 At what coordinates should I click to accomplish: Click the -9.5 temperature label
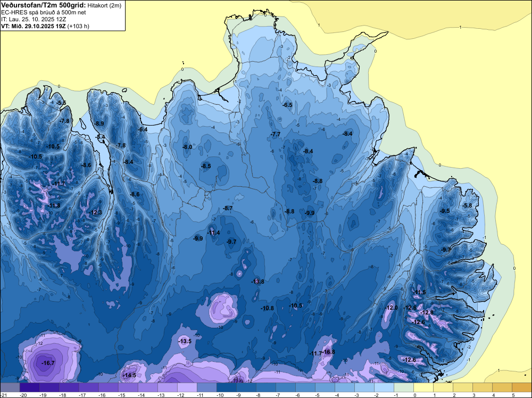click(444, 211)
